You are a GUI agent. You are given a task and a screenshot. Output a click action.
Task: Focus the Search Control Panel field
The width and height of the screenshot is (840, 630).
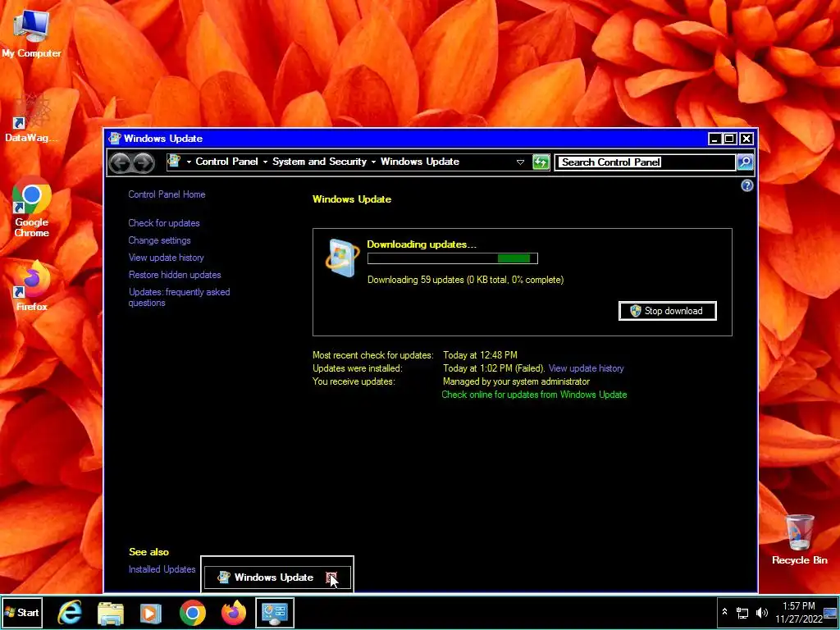645,162
